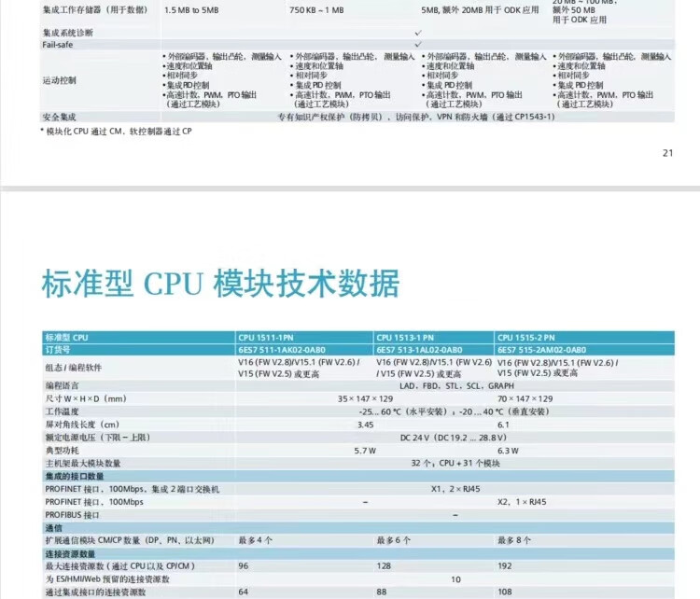This screenshot has height=599, width=700.
Task: Select the connection value "128"
Action: click(x=384, y=566)
